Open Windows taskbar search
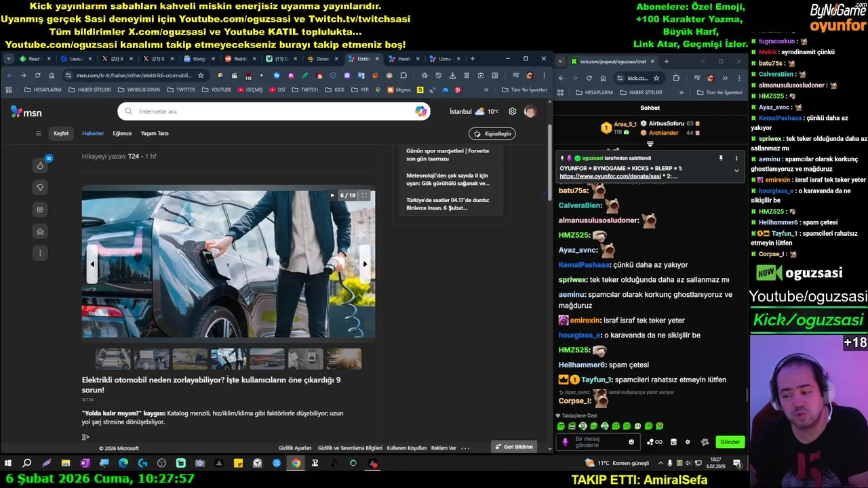Viewport: 868px width, 488px height. point(27,464)
